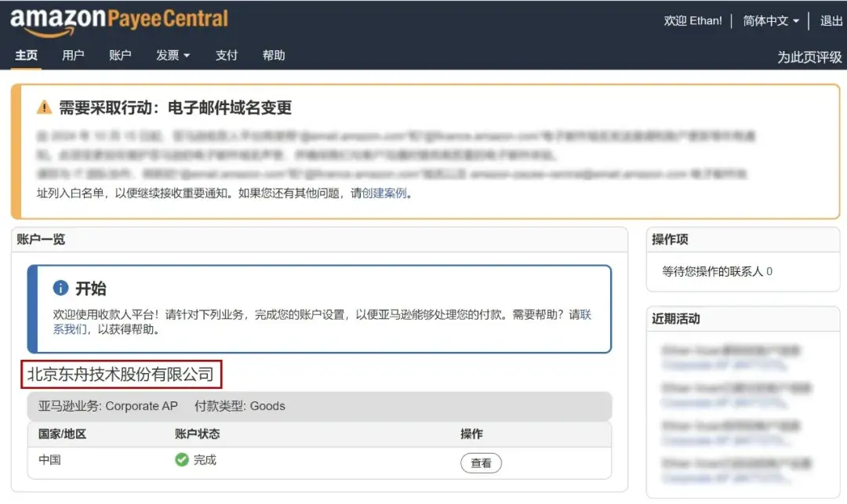This screenshot has width=847, height=504.
Task: Open the 帮助 menu
Action: (274, 56)
